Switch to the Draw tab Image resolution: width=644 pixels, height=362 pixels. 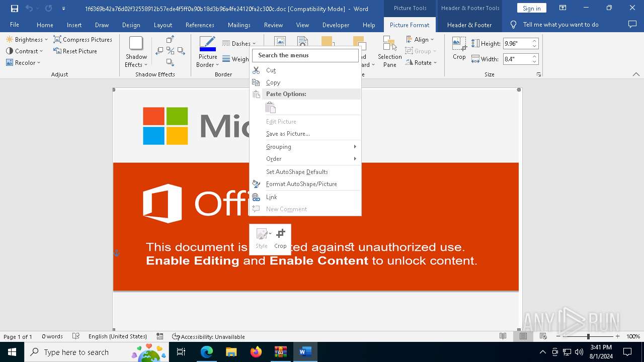(102, 25)
